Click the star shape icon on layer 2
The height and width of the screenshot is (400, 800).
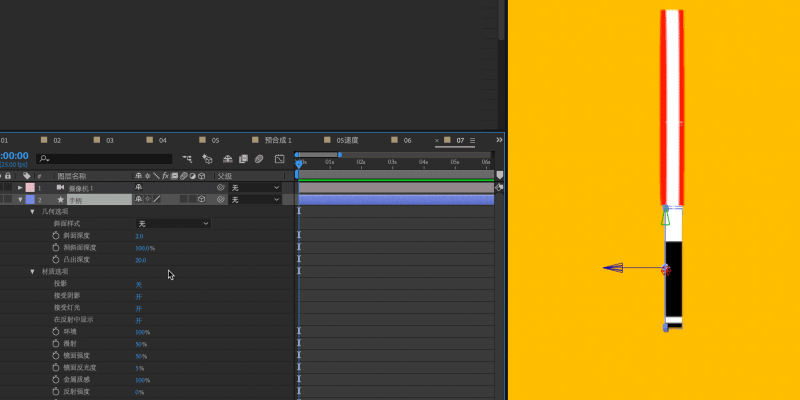[x=60, y=199]
